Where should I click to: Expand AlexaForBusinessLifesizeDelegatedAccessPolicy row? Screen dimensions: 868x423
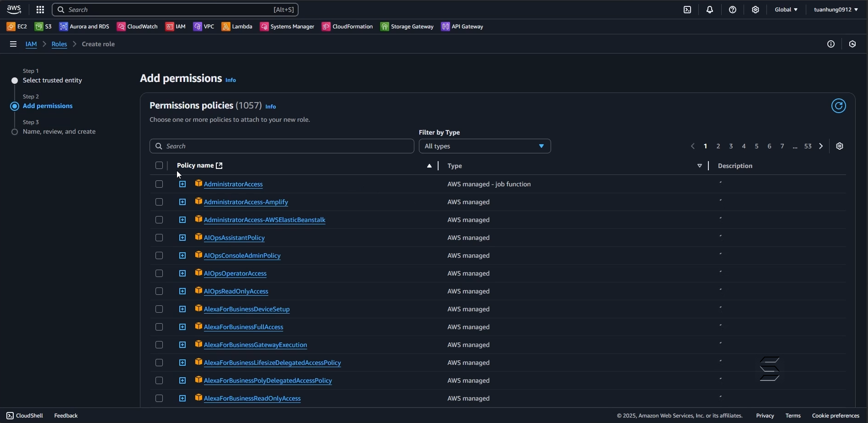pyautogui.click(x=182, y=363)
